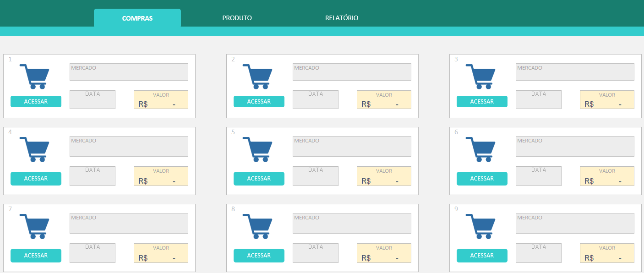Image resolution: width=644 pixels, height=273 pixels.
Task: Select the cart icon in card 9
Action: pyautogui.click(x=481, y=226)
